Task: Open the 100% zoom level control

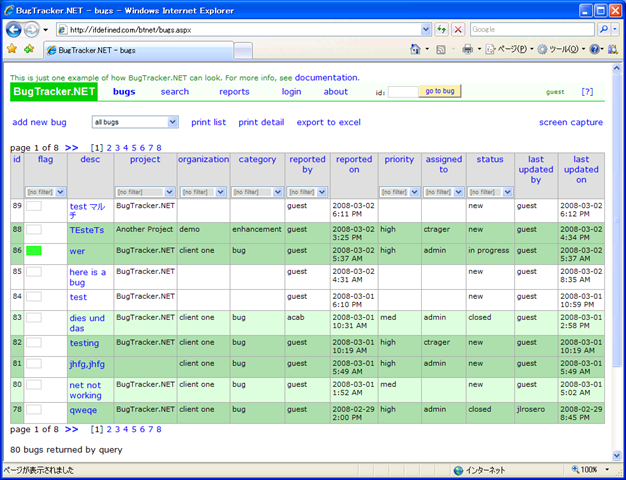Action: pos(590,470)
